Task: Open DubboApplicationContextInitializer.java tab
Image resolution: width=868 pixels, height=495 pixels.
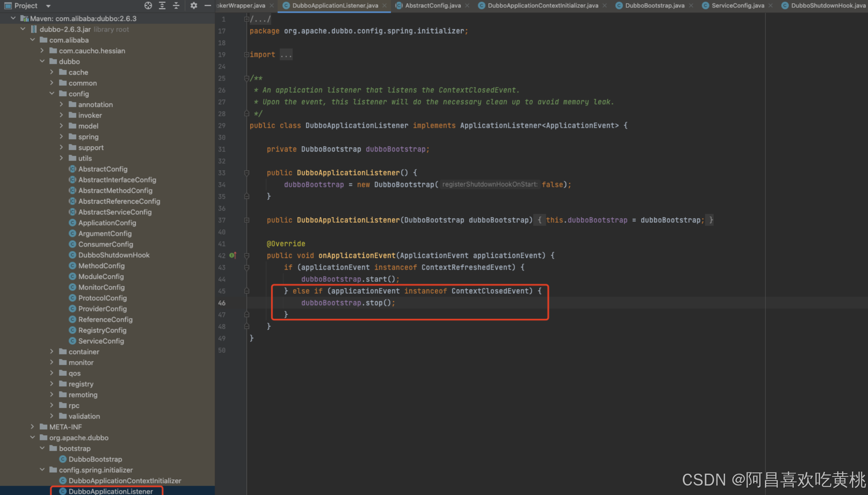Action: (543, 5)
